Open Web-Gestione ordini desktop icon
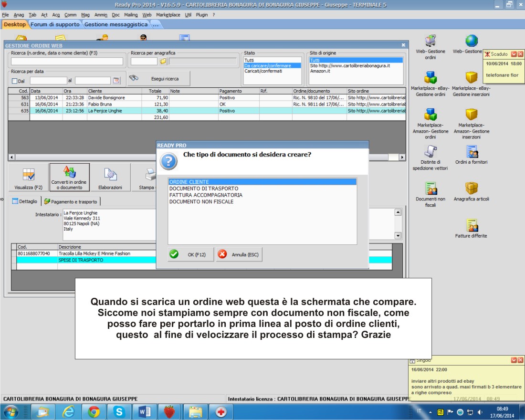The height and width of the screenshot is (420, 525). 430,47
